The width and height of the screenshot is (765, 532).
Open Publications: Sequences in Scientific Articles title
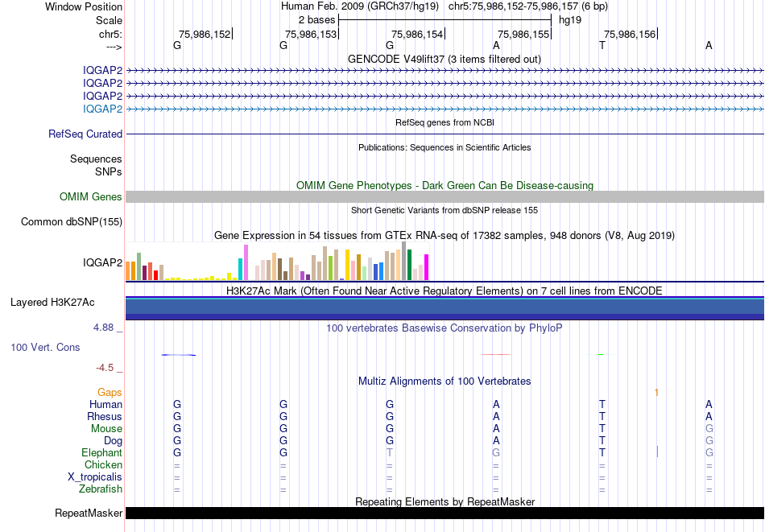coord(445,147)
